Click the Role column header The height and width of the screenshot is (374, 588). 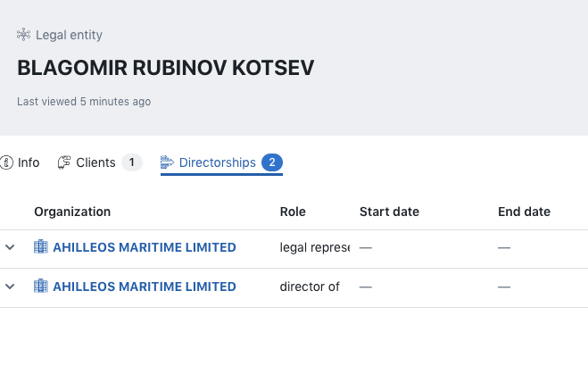coord(293,212)
